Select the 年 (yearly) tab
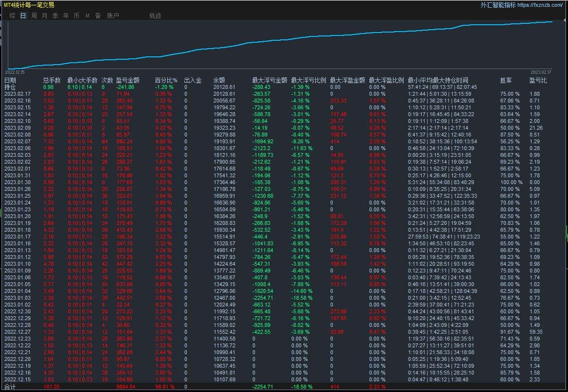Viewport: 568px width, 392px height. pos(66,16)
